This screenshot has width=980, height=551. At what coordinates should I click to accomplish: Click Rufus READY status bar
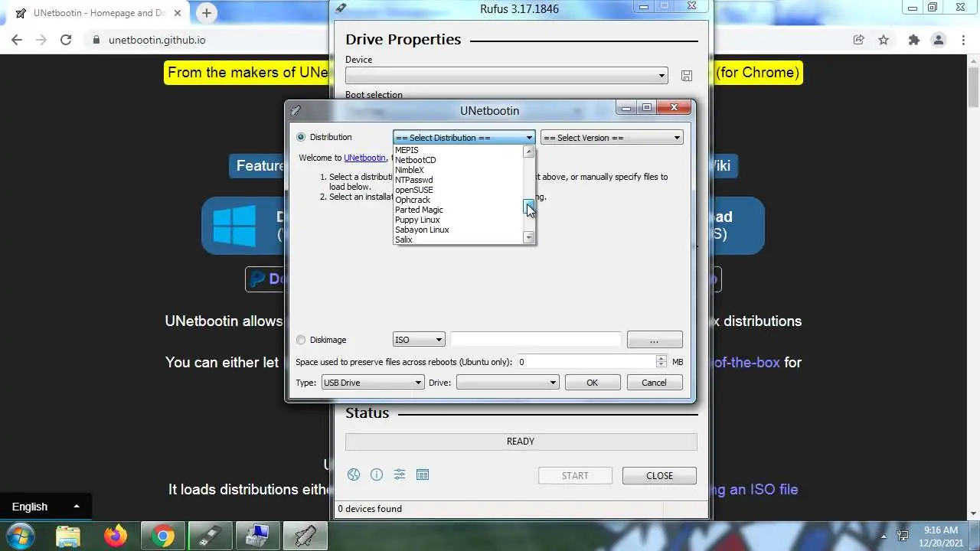[521, 442]
